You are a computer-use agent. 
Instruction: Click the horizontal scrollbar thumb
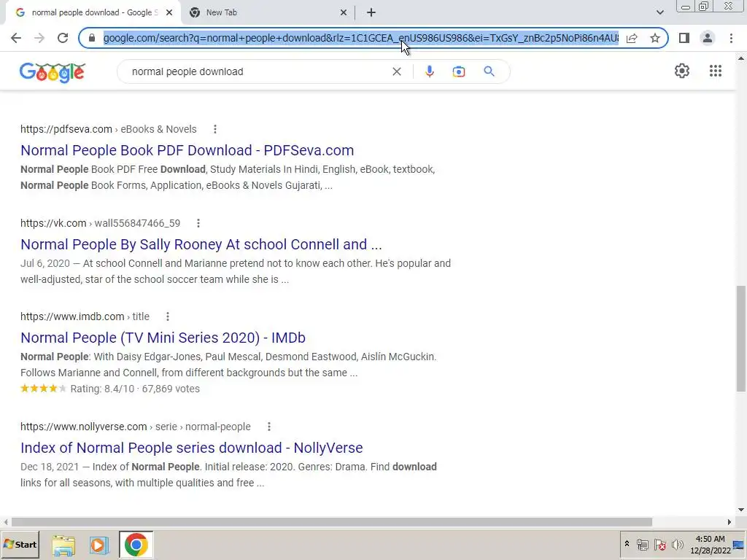[x=332, y=522]
